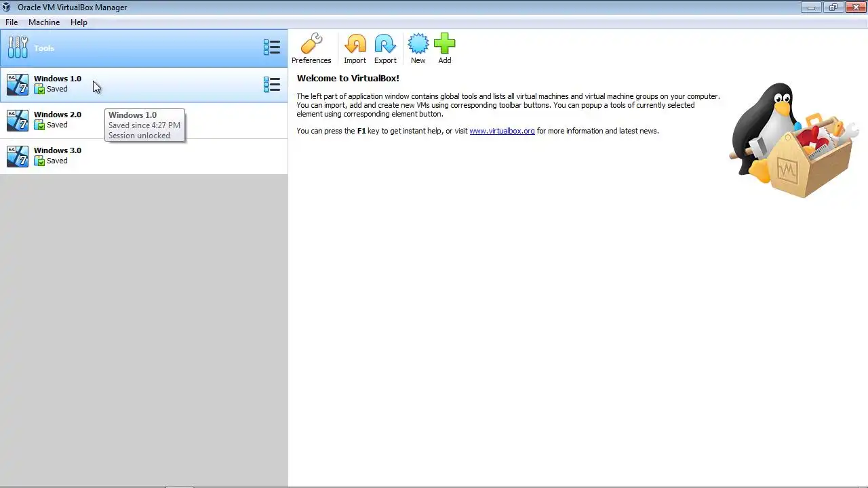The width and height of the screenshot is (868, 488).
Task: Open the Machine menu
Action: tap(44, 22)
